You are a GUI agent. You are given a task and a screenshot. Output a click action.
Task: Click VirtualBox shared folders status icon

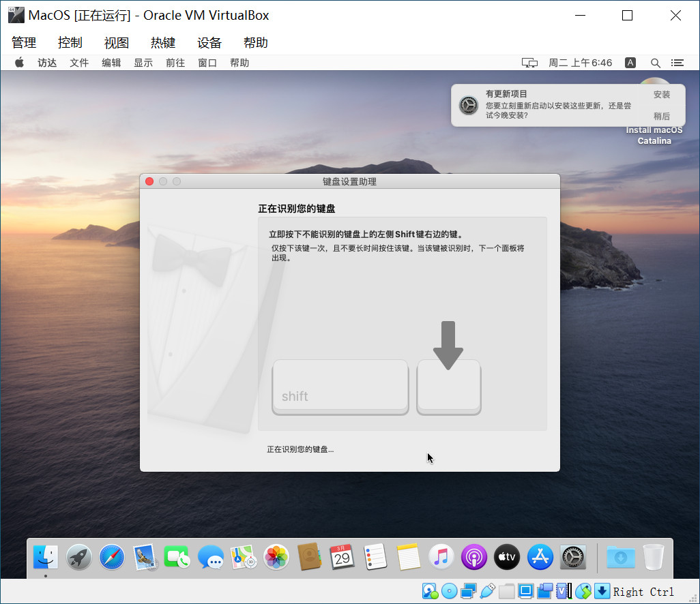(507, 592)
